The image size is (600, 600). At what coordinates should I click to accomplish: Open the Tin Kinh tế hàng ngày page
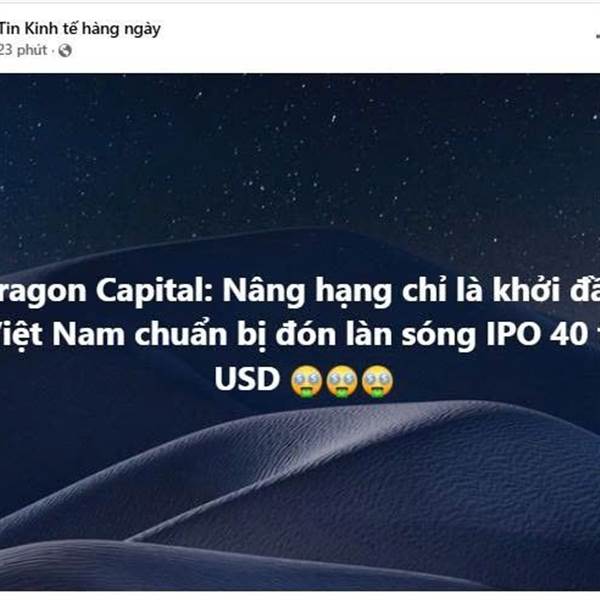80,29
